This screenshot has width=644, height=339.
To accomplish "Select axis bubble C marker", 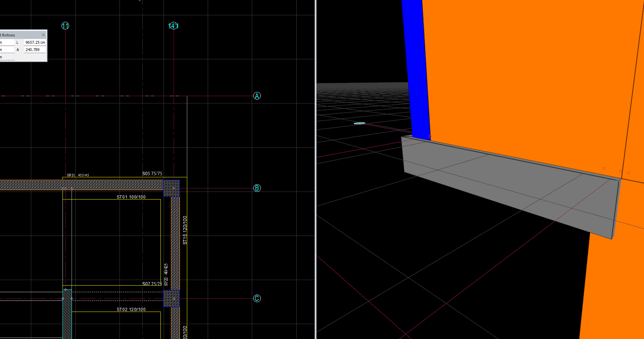I will (257, 298).
